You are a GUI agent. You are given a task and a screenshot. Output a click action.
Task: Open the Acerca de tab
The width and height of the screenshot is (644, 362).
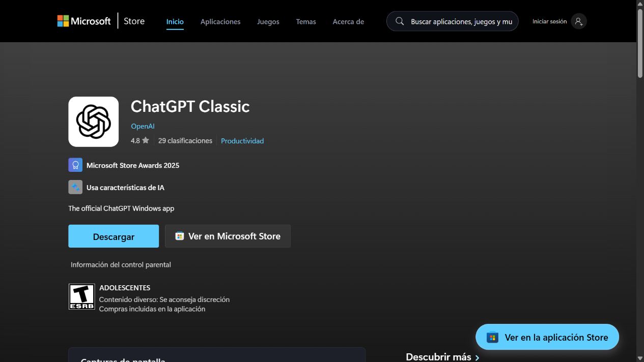(348, 21)
